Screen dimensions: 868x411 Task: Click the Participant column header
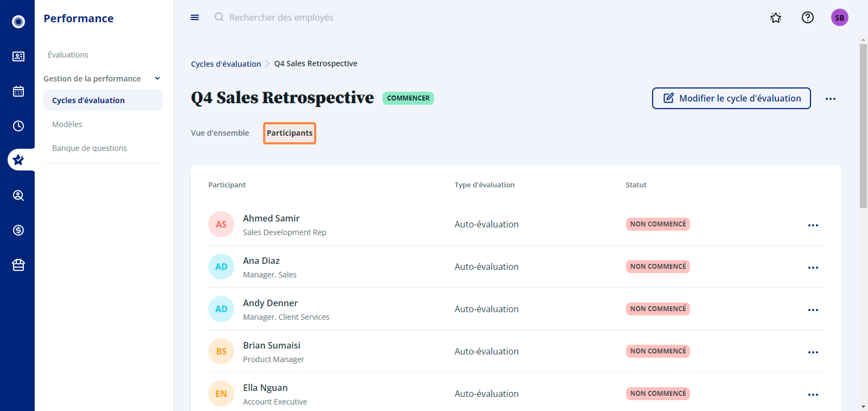pyautogui.click(x=227, y=185)
